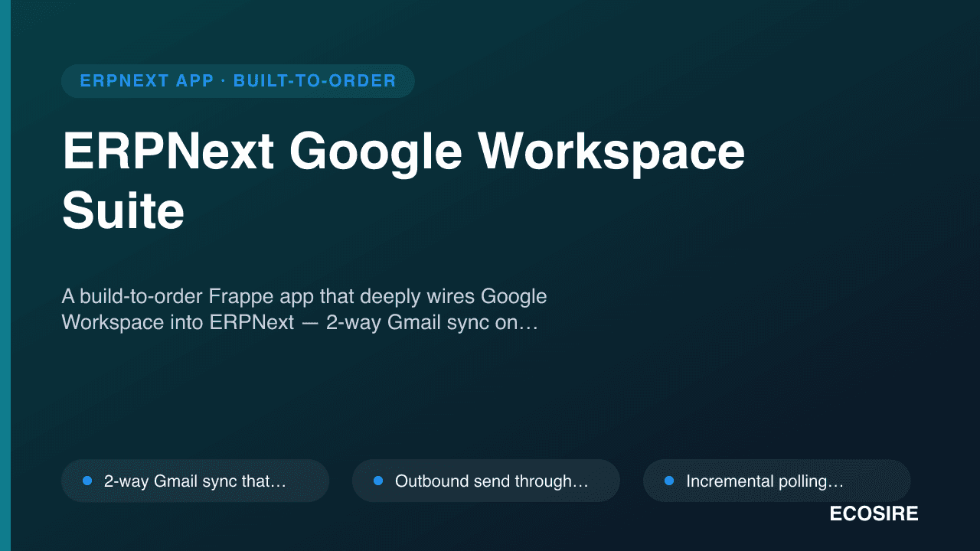Open the "Outbound send through…" pill

(486, 481)
